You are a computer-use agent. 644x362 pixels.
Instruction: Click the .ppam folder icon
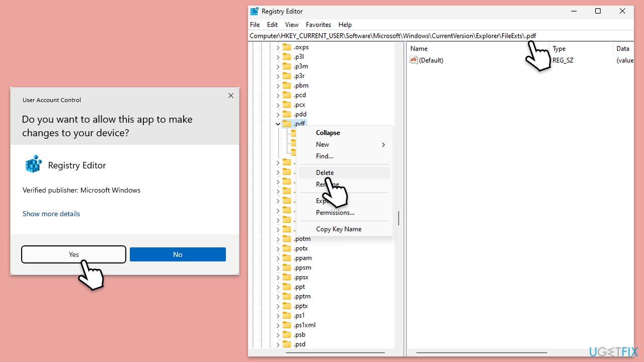pyautogui.click(x=287, y=257)
